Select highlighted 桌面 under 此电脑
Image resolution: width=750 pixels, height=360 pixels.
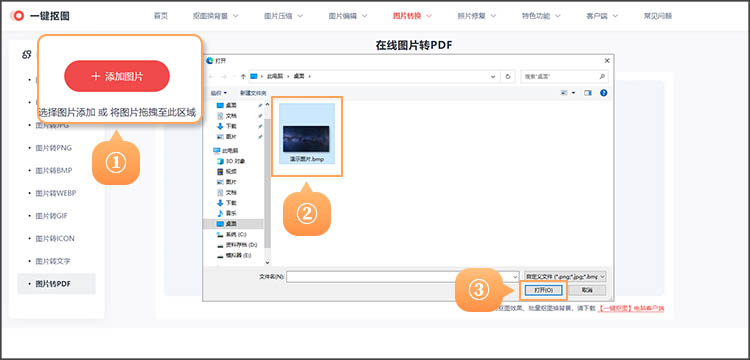click(233, 223)
